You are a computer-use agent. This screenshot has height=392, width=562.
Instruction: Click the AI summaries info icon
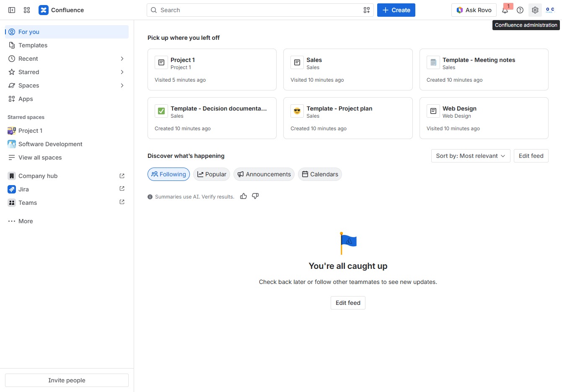click(150, 197)
